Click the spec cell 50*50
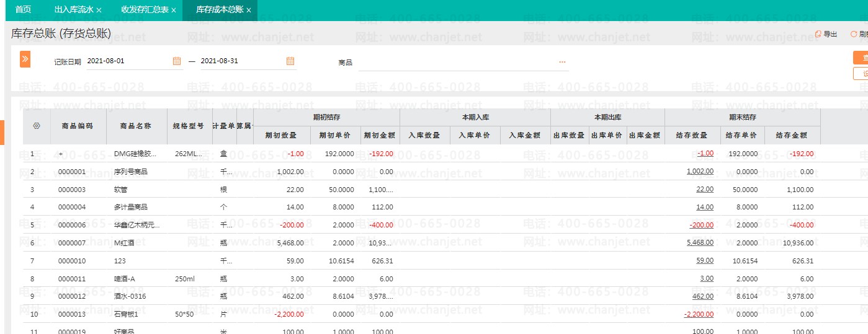Viewport: 868px width, 334px height. (184, 314)
